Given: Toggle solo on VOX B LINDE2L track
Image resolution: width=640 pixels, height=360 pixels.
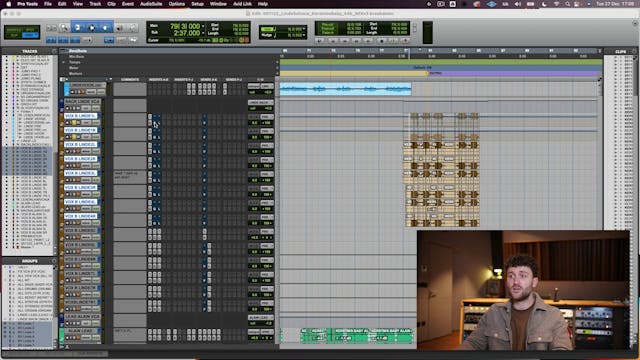Looking at the screenshot, I should point(74,151).
